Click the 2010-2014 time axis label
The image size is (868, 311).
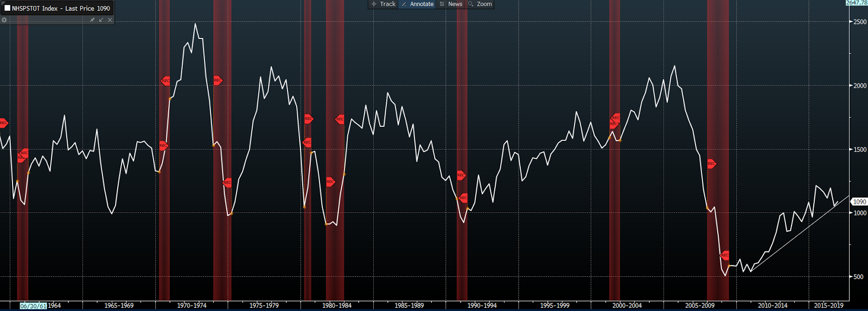coord(773,306)
